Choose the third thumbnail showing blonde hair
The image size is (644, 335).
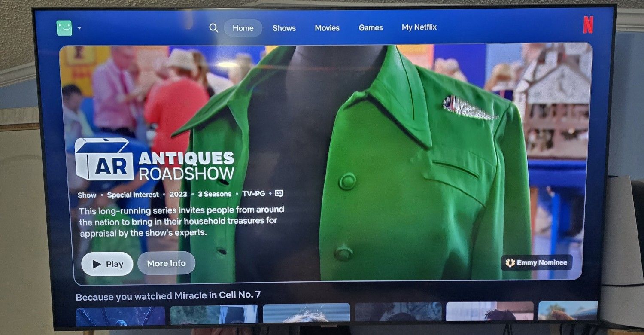click(307, 313)
